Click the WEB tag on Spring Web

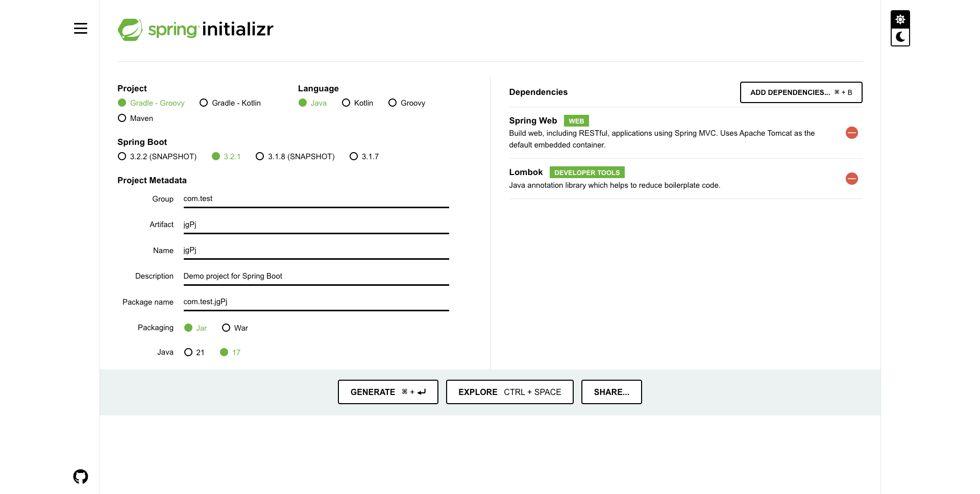[x=576, y=121]
